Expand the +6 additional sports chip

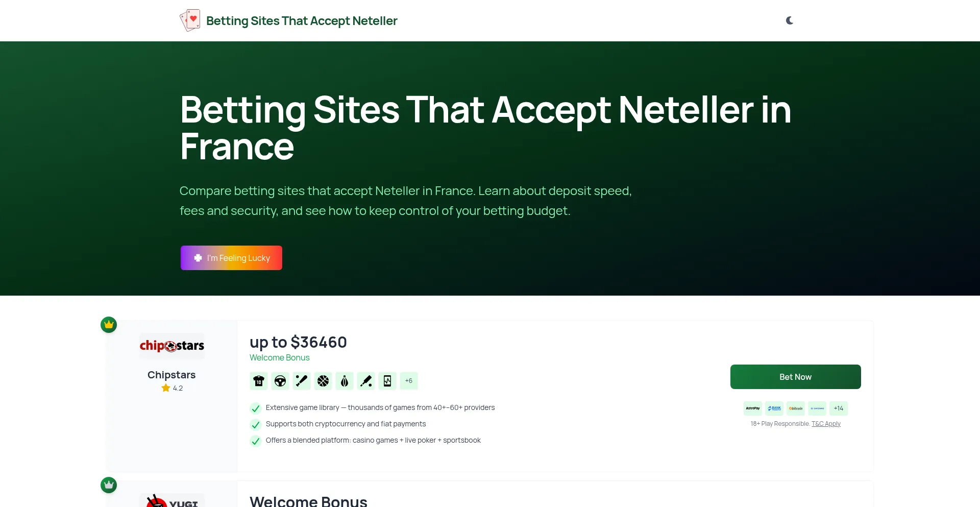pos(408,380)
